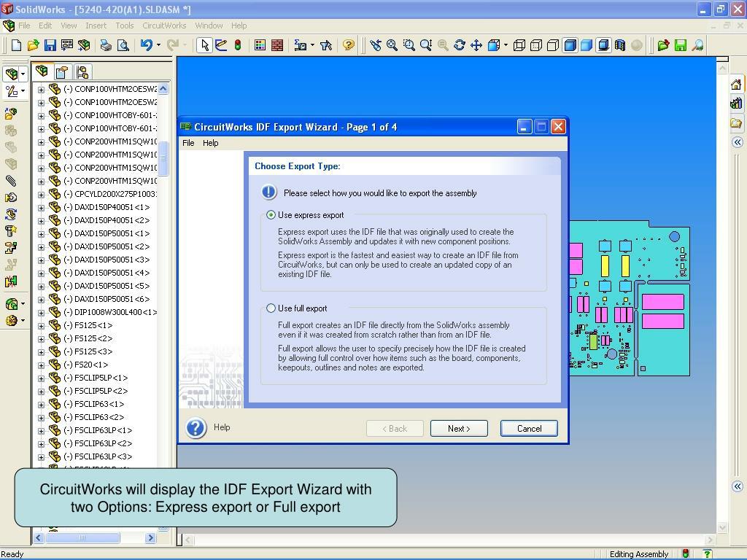Click the home icon in task pane
The image size is (747, 560).
pyautogui.click(x=737, y=85)
